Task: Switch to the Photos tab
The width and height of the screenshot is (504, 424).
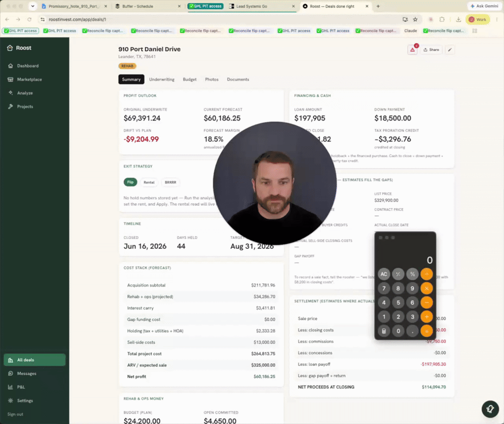Action: (x=212, y=79)
